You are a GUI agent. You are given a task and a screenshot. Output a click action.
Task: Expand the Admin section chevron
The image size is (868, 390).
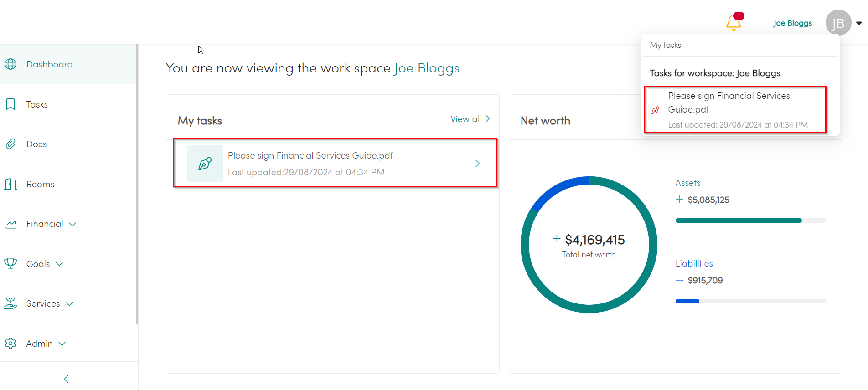(x=62, y=344)
